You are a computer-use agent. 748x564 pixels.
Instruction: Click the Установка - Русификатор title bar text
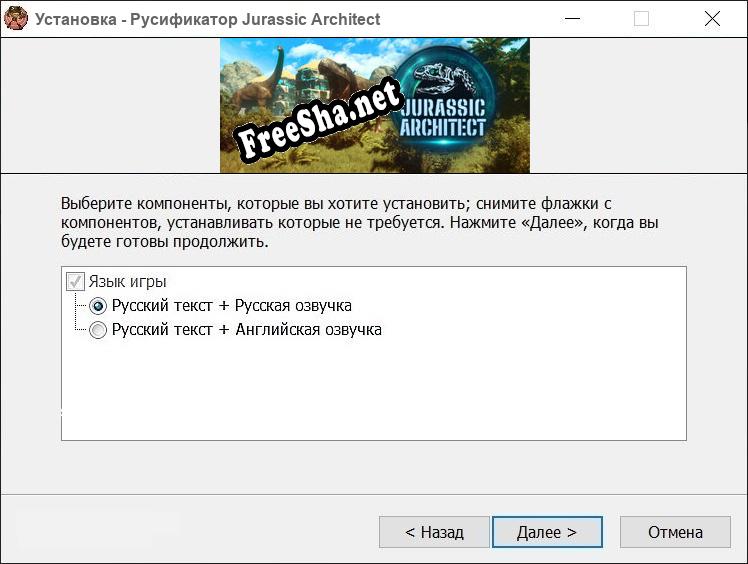click(x=208, y=19)
